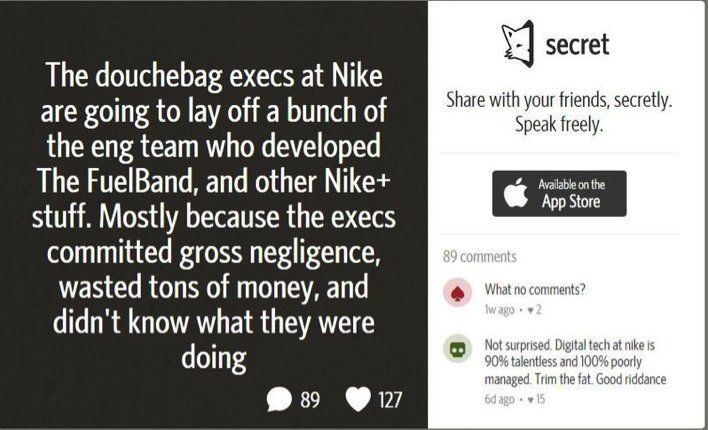
Task: Open the "Available on the App Store" button
Action: point(559,193)
